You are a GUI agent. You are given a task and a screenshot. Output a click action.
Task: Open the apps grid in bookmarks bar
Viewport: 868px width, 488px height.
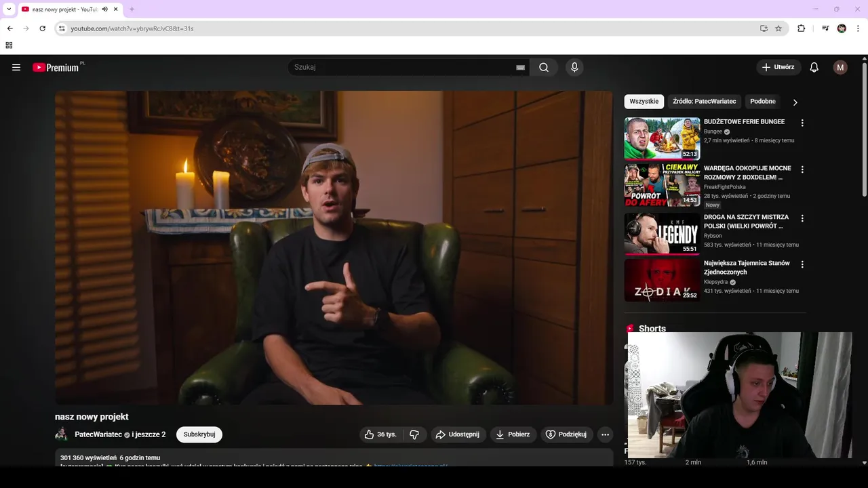tap(9, 45)
